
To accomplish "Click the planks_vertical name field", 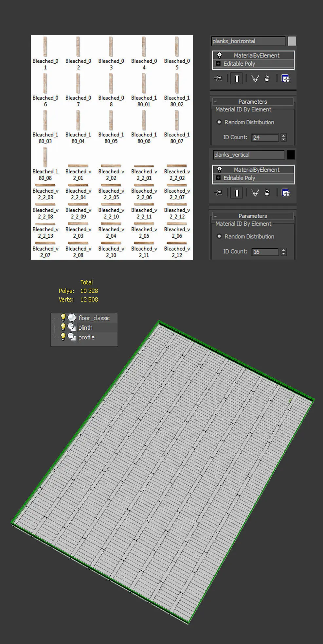I will click(x=249, y=155).
